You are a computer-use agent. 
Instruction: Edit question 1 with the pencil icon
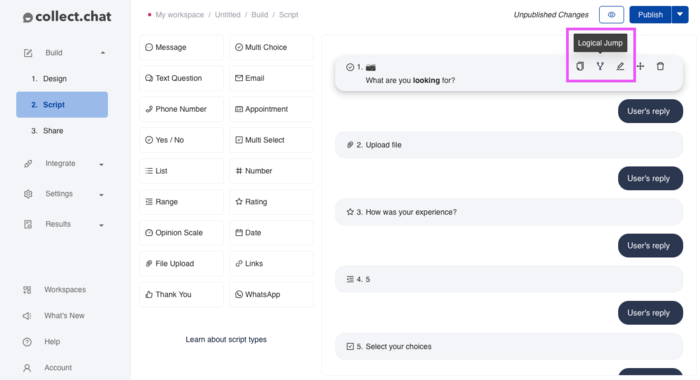[x=620, y=67]
